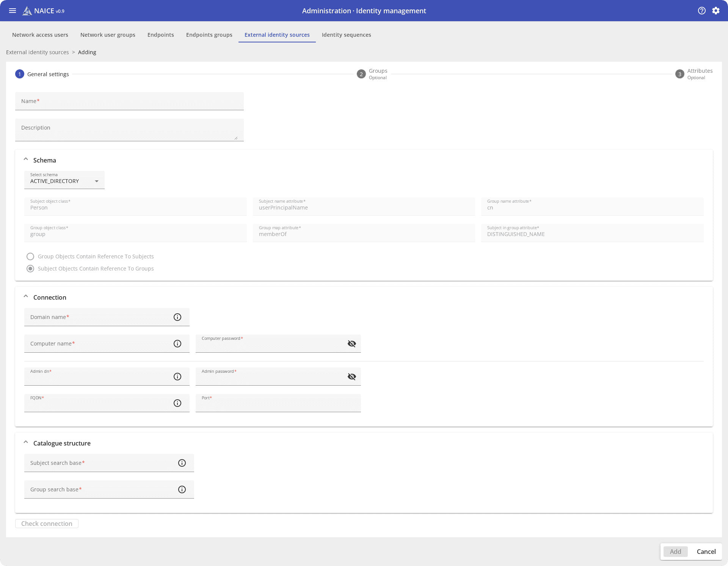The image size is (728, 566).
Task: Show info for Domain name field
Action: [x=177, y=317]
